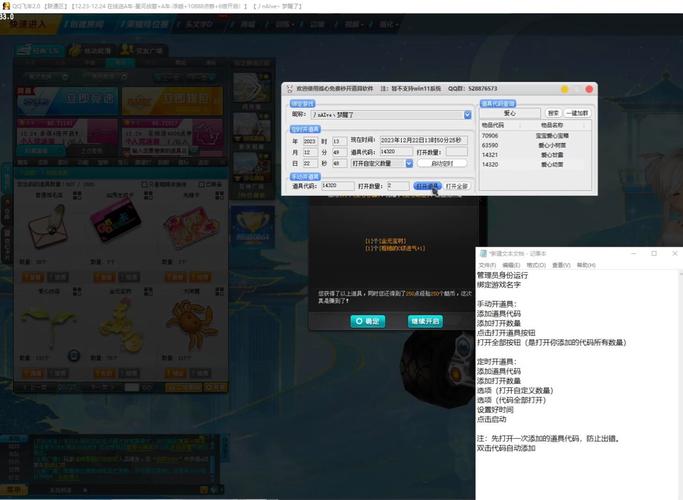Focus the 爱心 item search field
Screen dimensions: 683x500
[510, 113]
